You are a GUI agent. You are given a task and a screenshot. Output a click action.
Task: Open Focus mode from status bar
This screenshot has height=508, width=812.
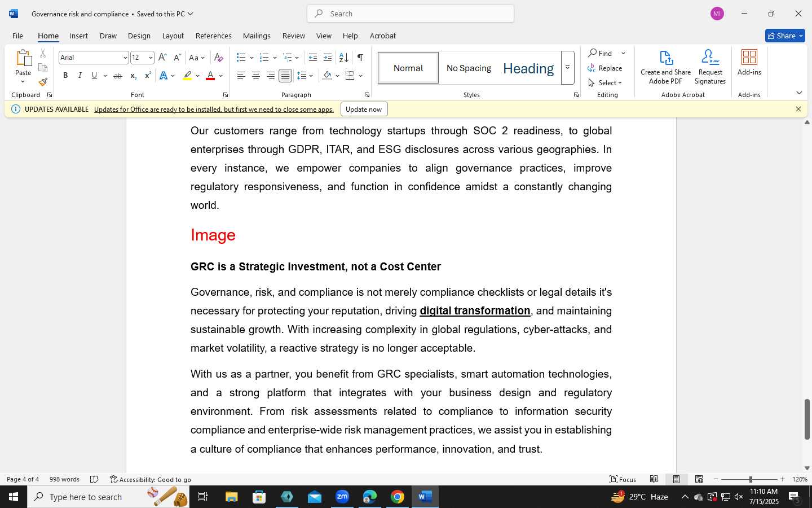pos(623,479)
